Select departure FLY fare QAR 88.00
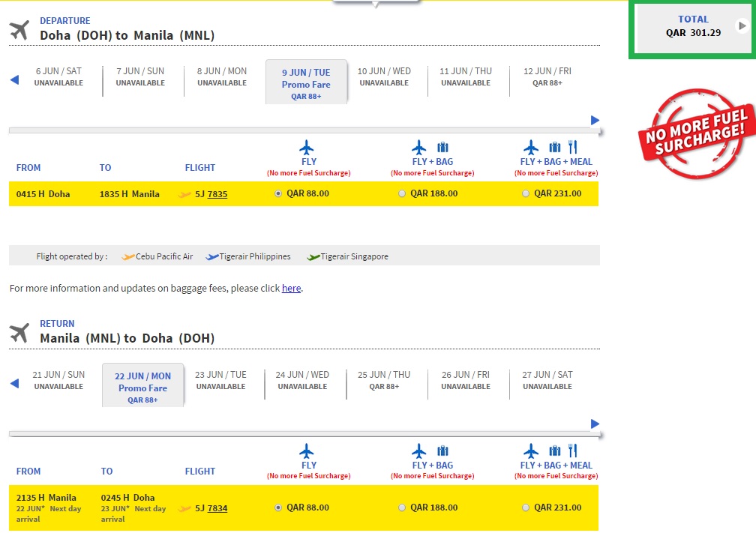The height and width of the screenshot is (533, 756). point(278,193)
